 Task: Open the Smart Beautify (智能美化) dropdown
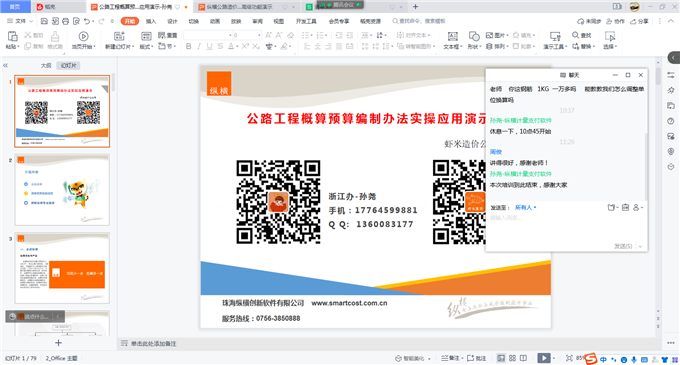pos(413,358)
